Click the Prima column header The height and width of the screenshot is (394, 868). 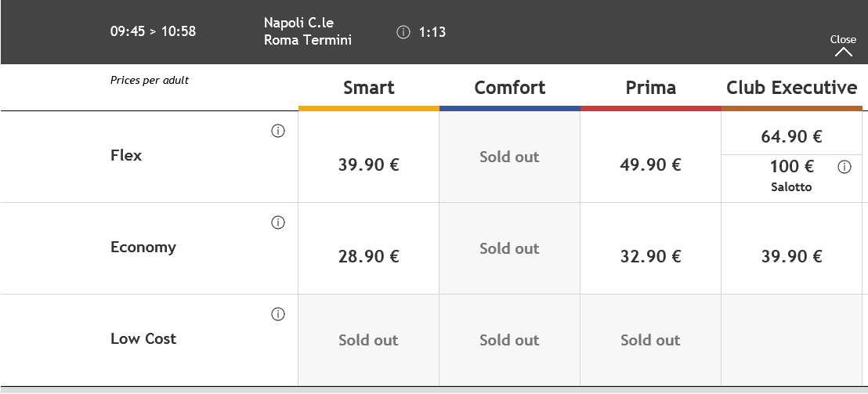point(650,88)
